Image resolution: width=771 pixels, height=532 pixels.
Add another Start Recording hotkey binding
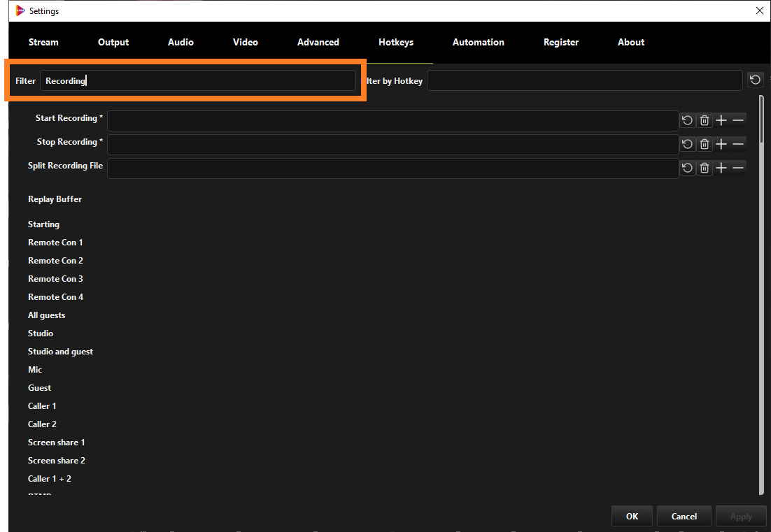tap(721, 120)
